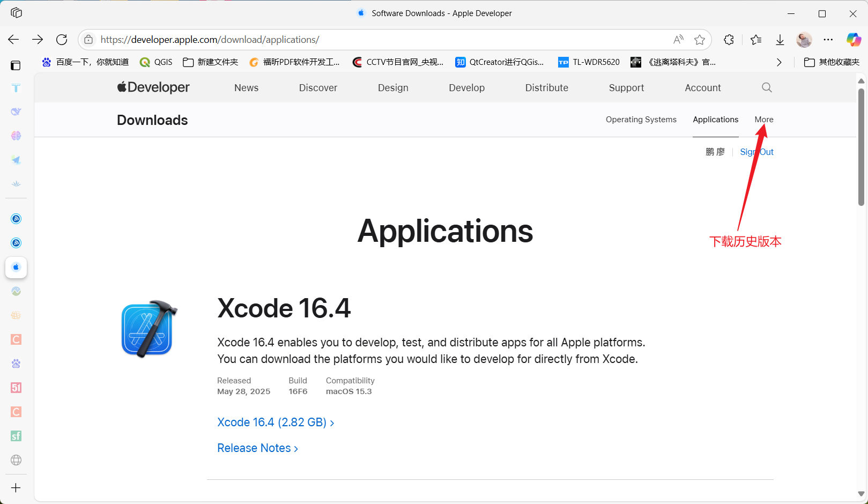868x504 pixels.
Task: View site information lock icon
Action: [x=88, y=40]
